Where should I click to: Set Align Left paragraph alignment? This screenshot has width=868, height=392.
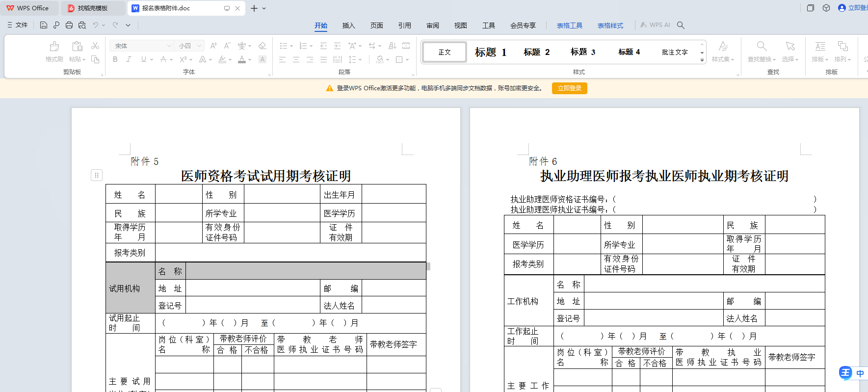pos(282,59)
